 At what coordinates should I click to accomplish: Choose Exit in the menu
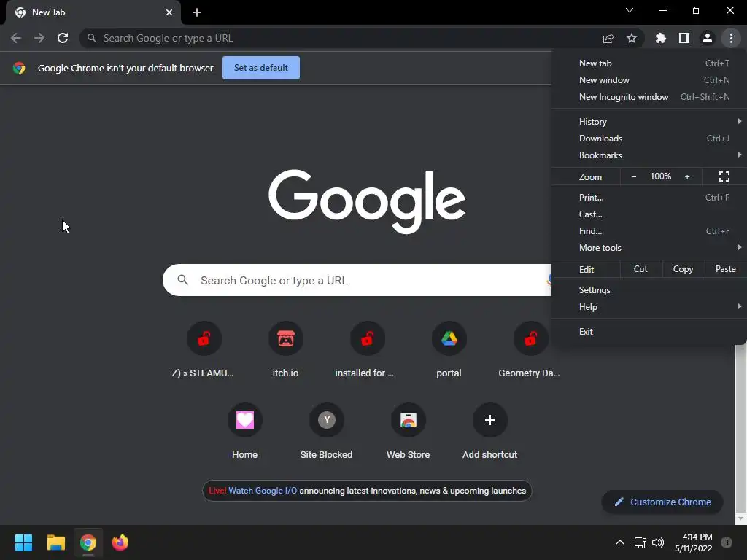[x=649, y=332]
